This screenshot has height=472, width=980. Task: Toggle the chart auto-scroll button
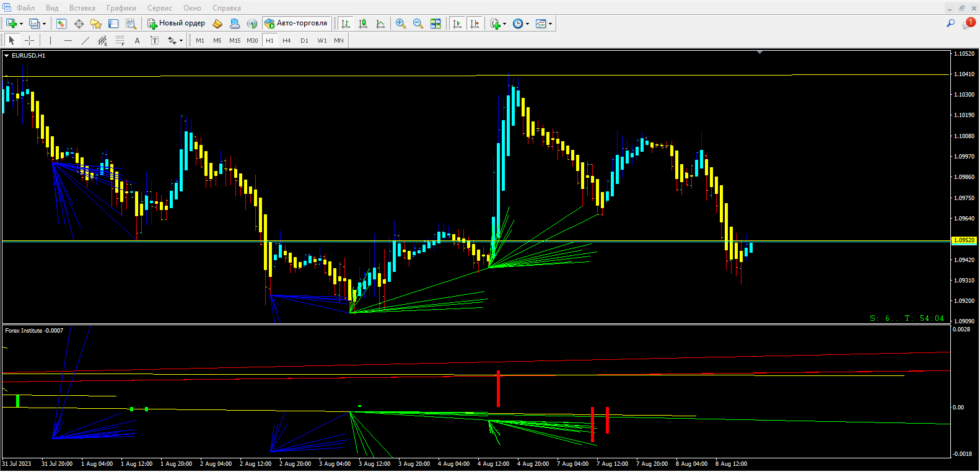[457, 24]
